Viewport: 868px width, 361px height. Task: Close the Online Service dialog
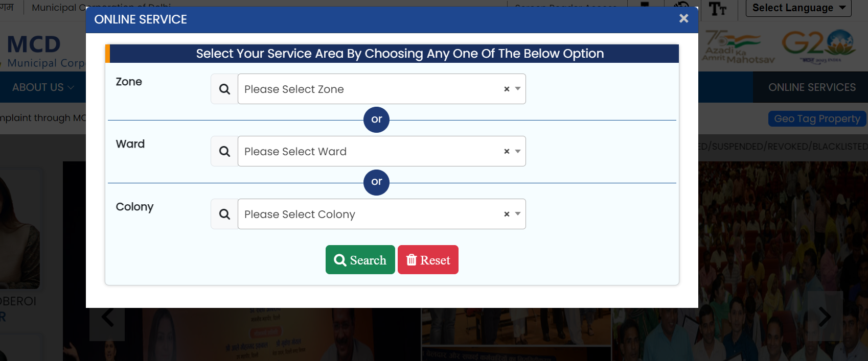(683, 19)
